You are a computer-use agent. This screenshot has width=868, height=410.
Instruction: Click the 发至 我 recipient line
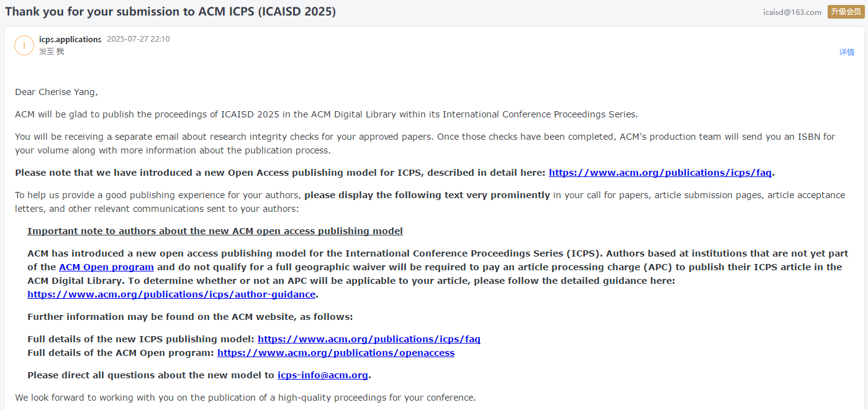click(52, 52)
